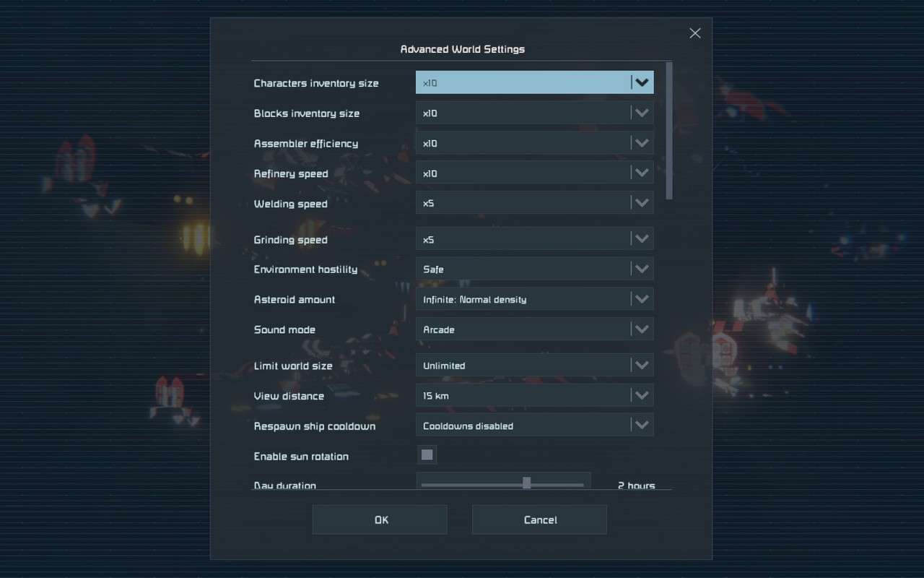Click the Asteroid amount chevron arrow
The image size is (924, 578).
(x=642, y=299)
